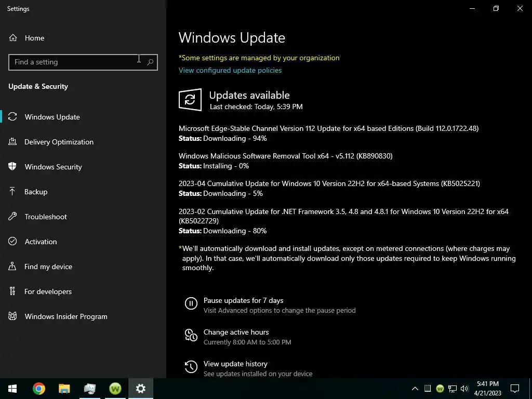Screen dimensions: 532x399
Task: Click the Find my device icon
Action: tap(12, 267)
